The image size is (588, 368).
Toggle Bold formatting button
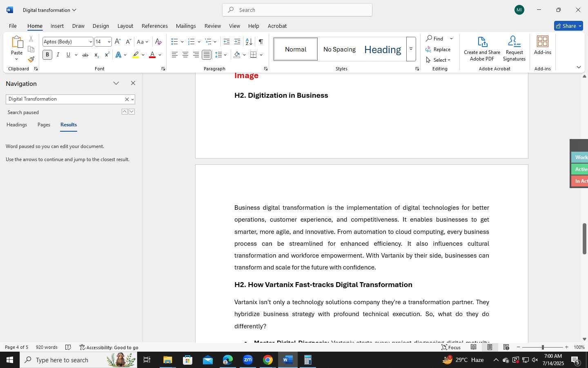click(47, 55)
